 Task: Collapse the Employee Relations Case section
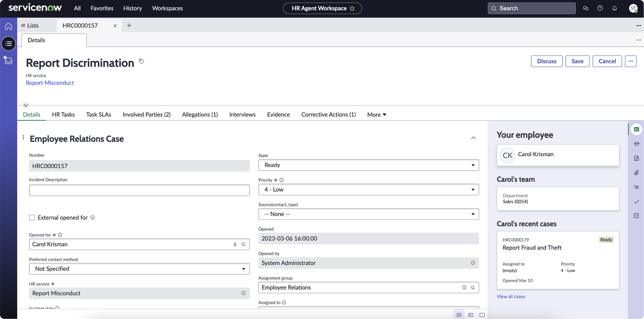point(473,138)
